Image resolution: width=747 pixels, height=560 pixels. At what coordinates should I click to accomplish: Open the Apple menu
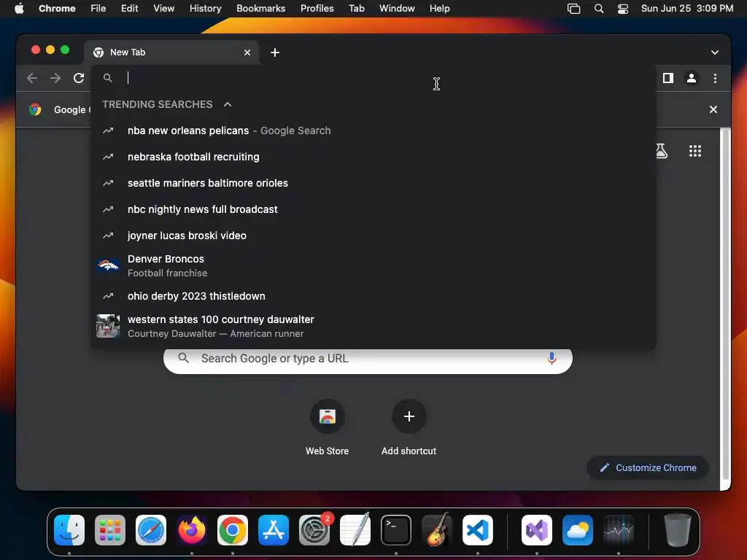pos(19,8)
